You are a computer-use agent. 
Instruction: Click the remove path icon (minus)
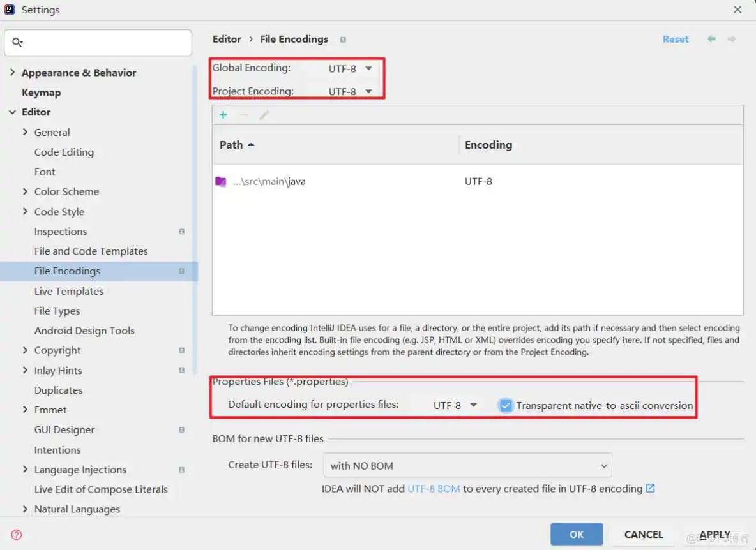pos(243,115)
